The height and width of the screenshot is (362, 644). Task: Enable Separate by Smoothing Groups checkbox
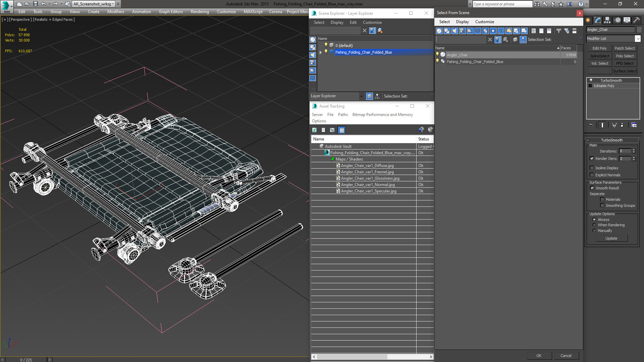pyautogui.click(x=602, y=205)
